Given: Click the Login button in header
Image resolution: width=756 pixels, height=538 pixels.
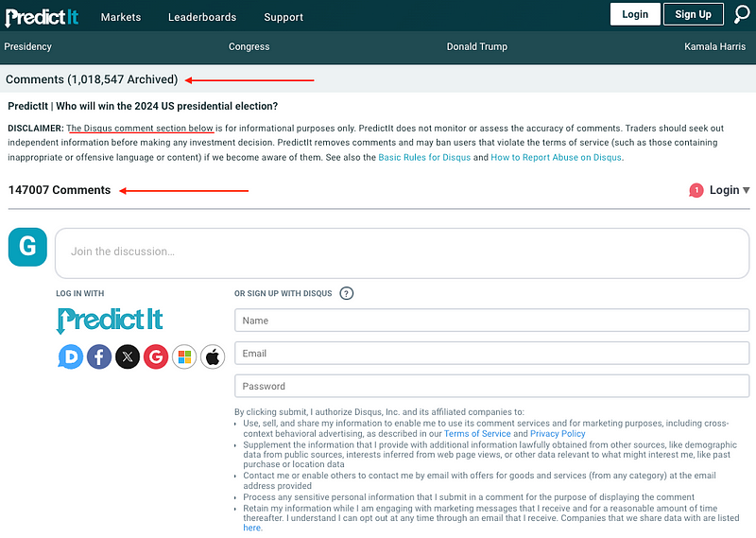Looking at the screenshot, I should 635,14.
